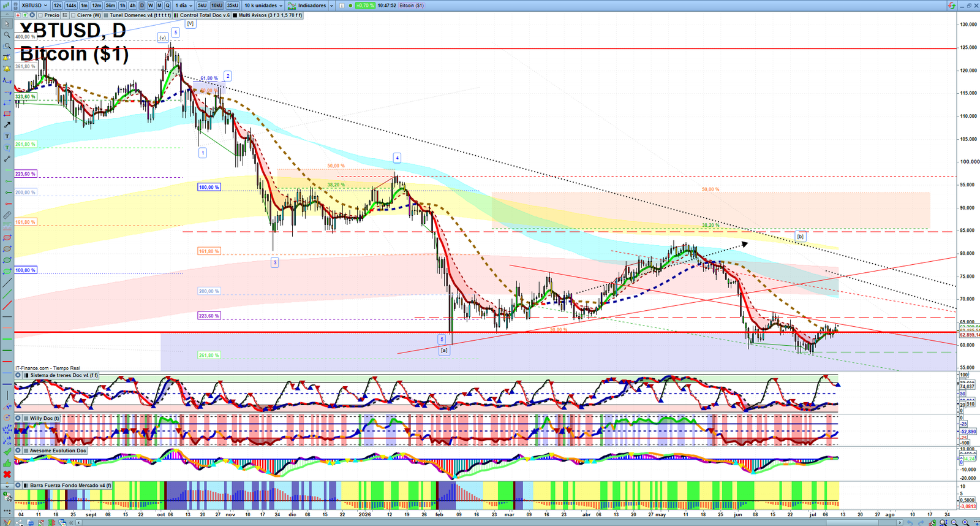The width and height of the screenshot is (980, 526).
Task: Select the alert bell tool
Action: 7,69
